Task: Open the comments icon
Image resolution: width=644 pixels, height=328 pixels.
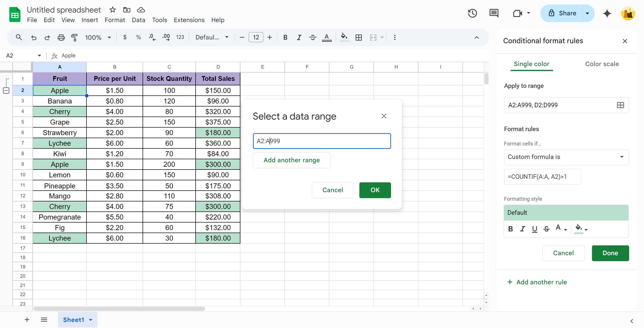Action: [x=494, y=13]
